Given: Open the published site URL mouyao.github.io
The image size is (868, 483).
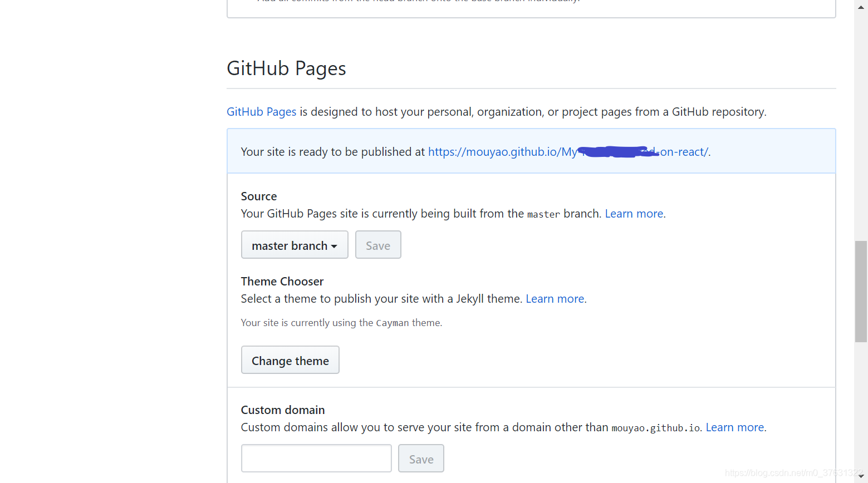Looking at the screenshot, I should coord(568,152).
